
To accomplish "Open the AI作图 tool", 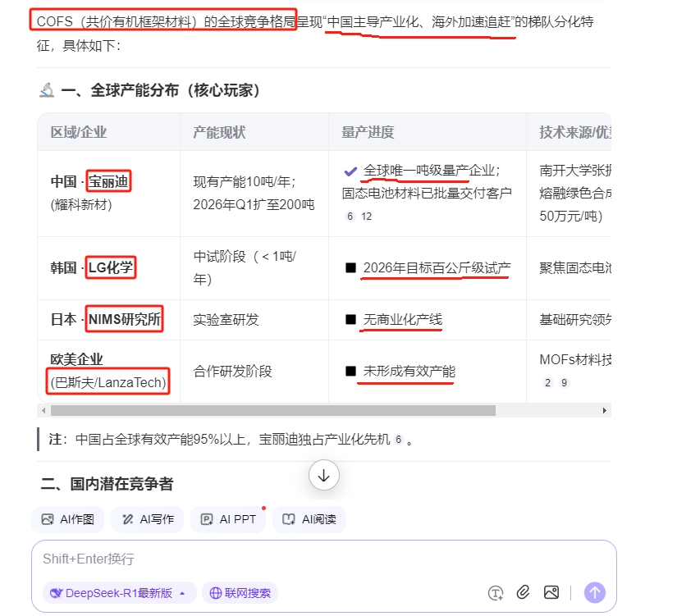I will (68, 519).
